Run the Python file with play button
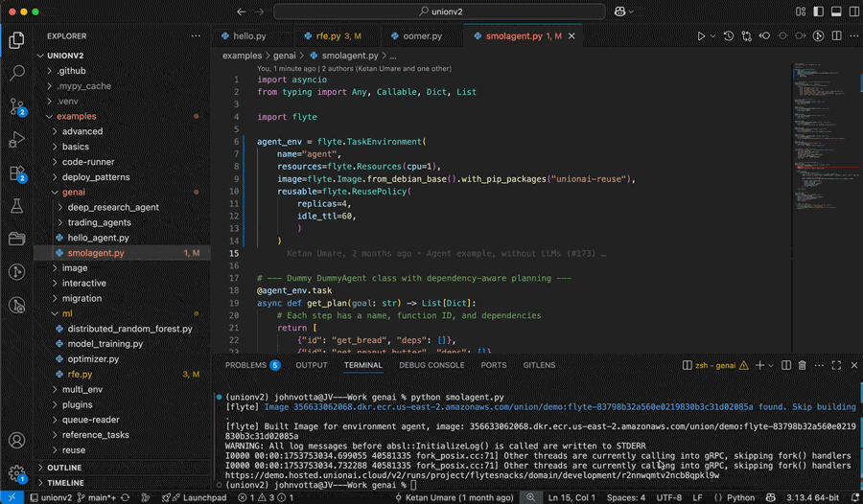The image size is (863, 504). pos(701,36)
